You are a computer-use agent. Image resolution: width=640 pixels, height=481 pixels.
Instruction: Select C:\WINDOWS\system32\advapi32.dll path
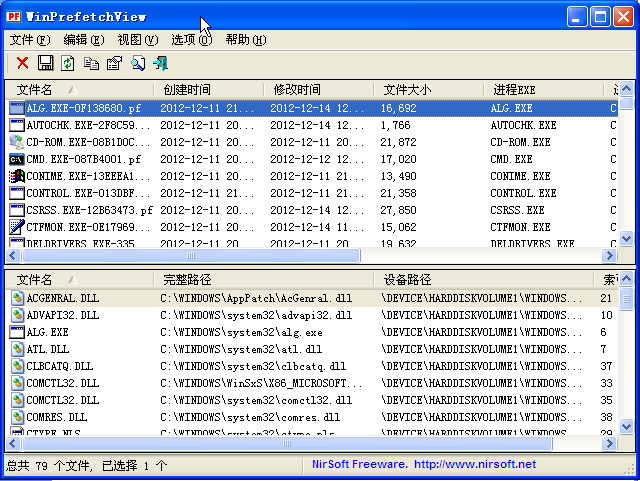click(256, 316)
